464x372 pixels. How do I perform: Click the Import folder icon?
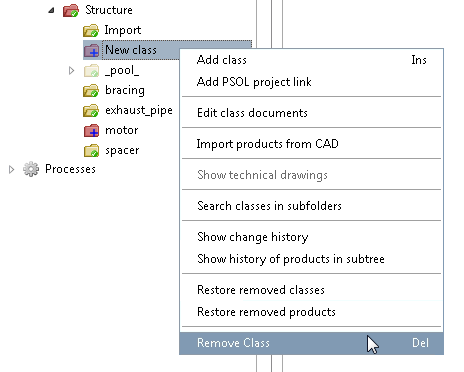pyautogui.click(x=91, y=30)
